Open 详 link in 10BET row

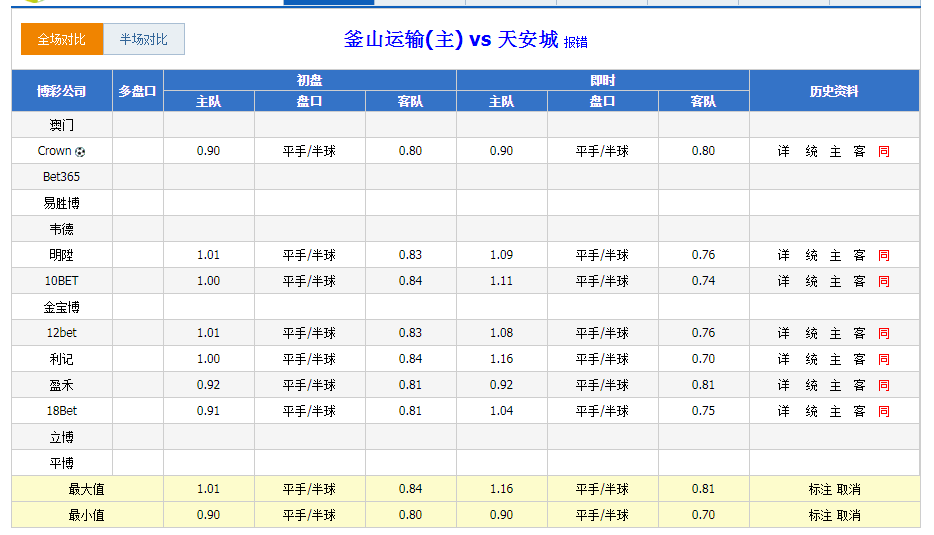click(x=783, y=281)
